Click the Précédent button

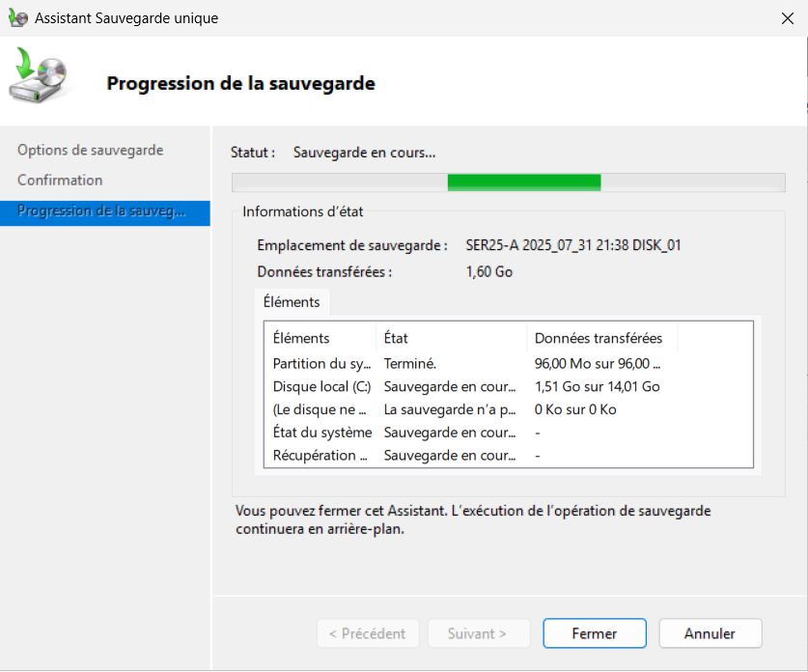tap(368, 633)
